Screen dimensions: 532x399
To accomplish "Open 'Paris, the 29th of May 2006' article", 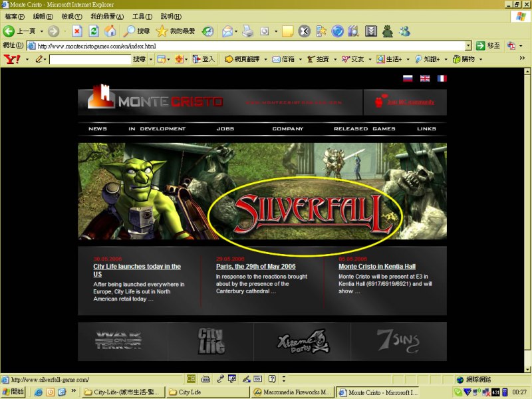I will pyautogui.click(x=256, y=267).
